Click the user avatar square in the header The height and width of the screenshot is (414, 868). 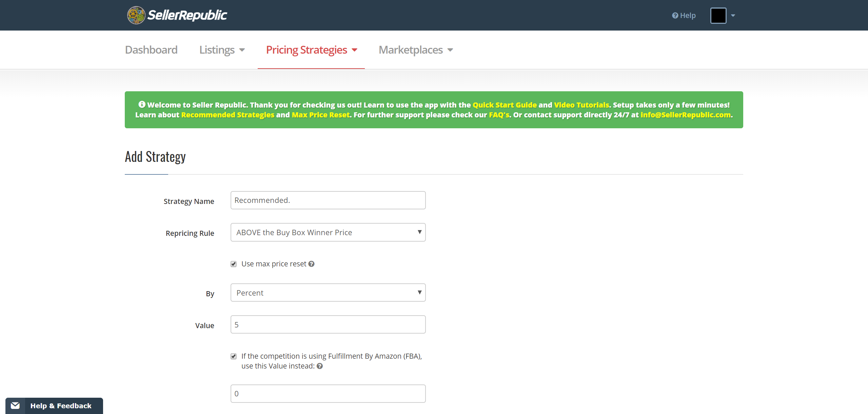(x=719, y=15)
